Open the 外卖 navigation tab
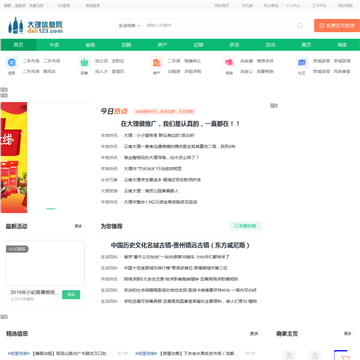The height and width of the screenshot is (360, 360). point(54,45)
